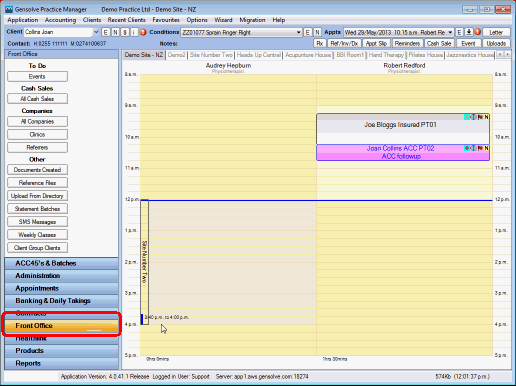516x386 pixels.
Task: Click the N flag icon on Joe Bloggs appointment
Action: tap(486, 117)
